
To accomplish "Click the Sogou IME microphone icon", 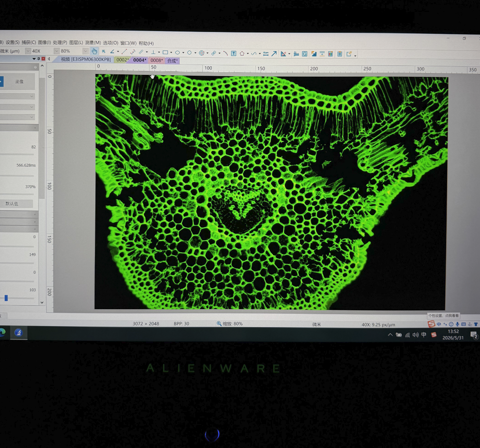I will pos(457,324).
